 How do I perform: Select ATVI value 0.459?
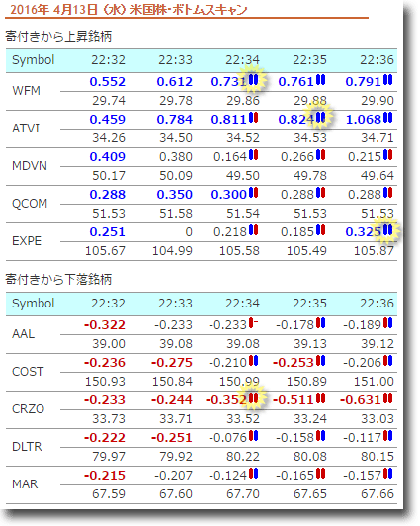pyautogui.click(x=108, y=120)
